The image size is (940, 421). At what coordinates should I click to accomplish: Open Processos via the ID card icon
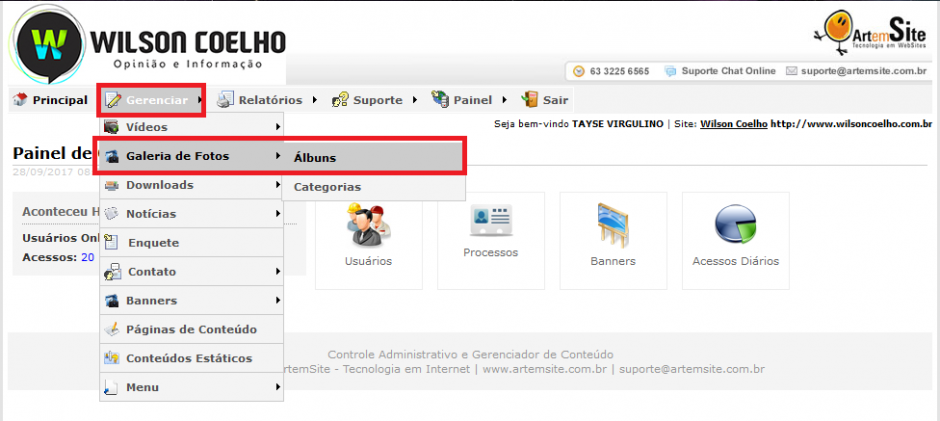point(491,222)
